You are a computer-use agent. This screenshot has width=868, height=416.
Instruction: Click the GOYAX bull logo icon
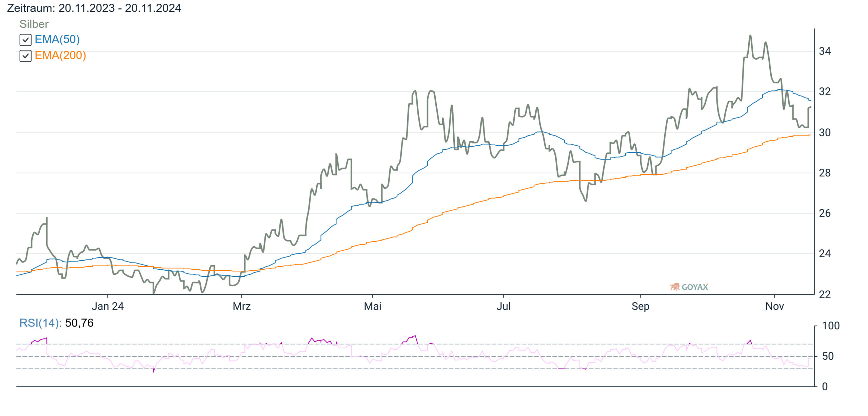point(675,287)
